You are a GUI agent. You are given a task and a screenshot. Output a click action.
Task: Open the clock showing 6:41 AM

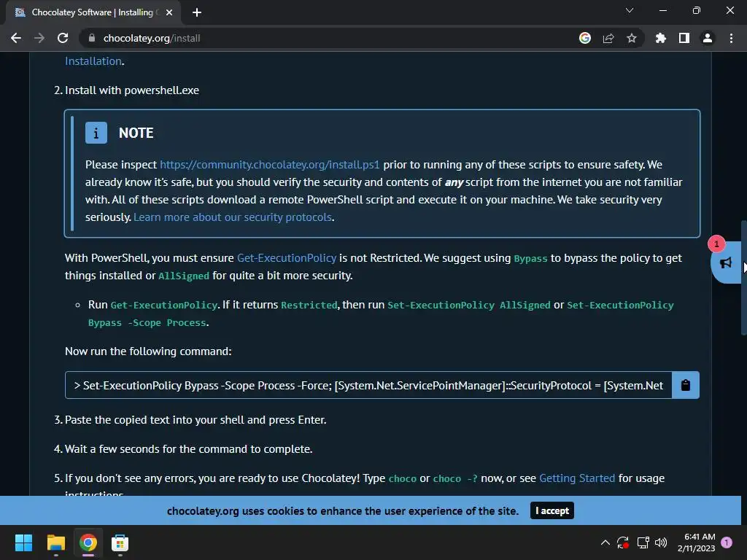pyautogui.click(x=697, y=542)
